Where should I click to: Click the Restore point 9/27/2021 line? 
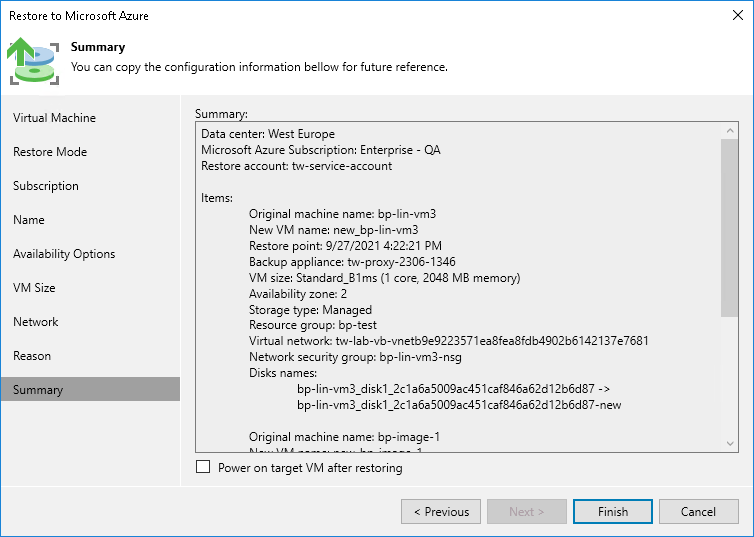pyautogui.click(x=345, y=246)
